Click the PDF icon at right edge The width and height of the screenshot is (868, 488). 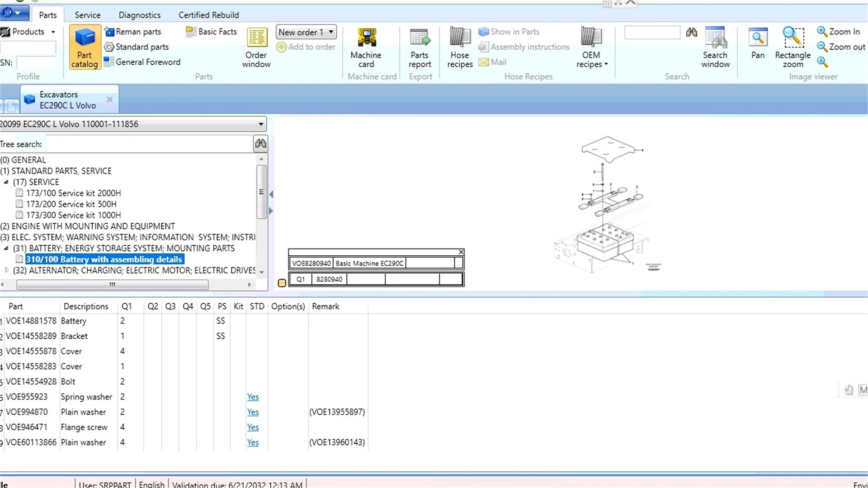pos(849,390)
